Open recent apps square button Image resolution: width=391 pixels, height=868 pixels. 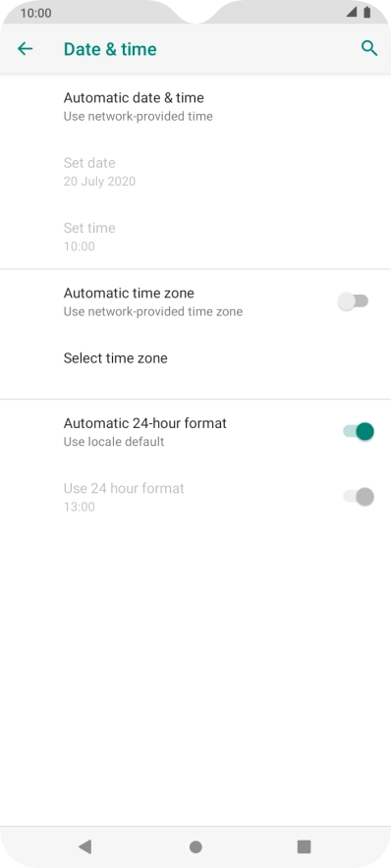304,846
